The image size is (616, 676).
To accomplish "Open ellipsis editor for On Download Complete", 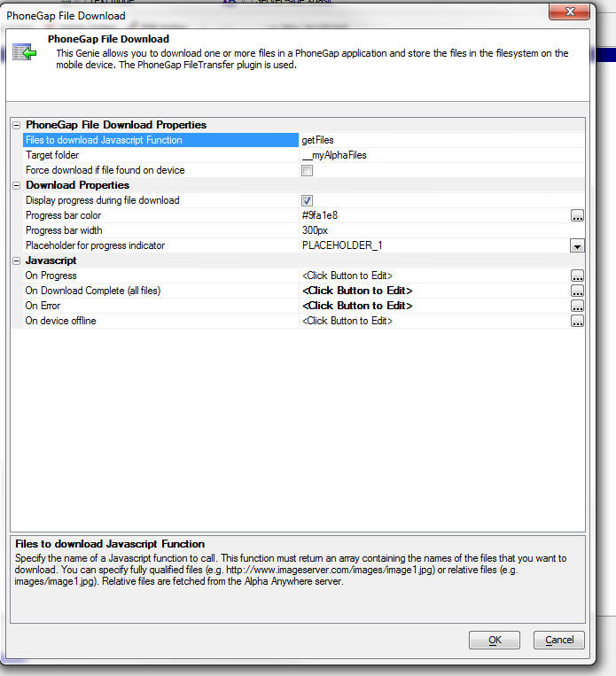I will pyautogui.click(x=577, y=291).
